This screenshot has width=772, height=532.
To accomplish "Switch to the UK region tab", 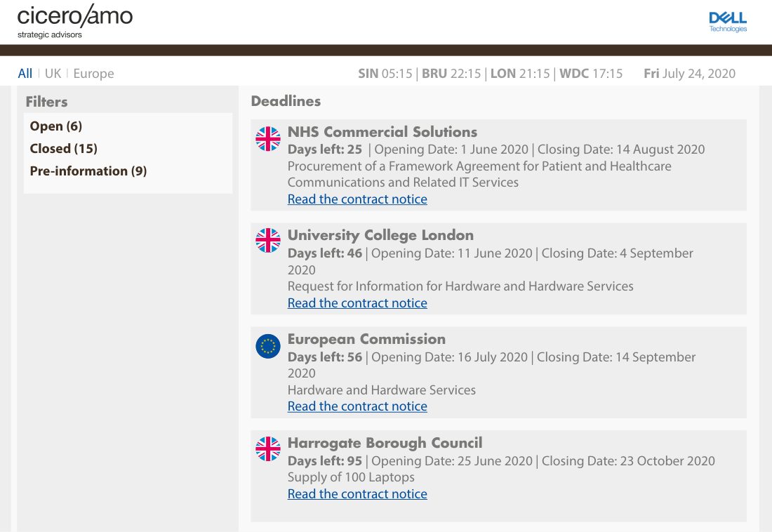I will [x=53, y=74].
